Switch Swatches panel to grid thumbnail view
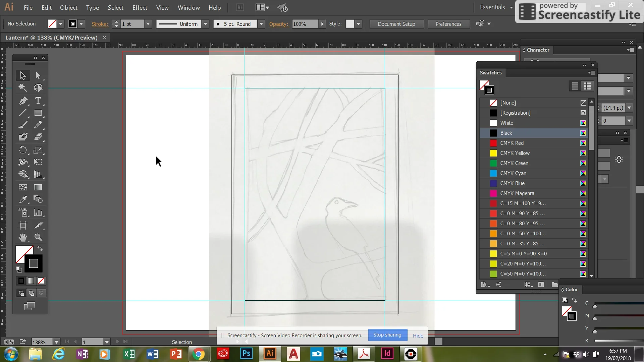Image resolution: width=644 pixels, height=362 pixels. tap(588, 86)
